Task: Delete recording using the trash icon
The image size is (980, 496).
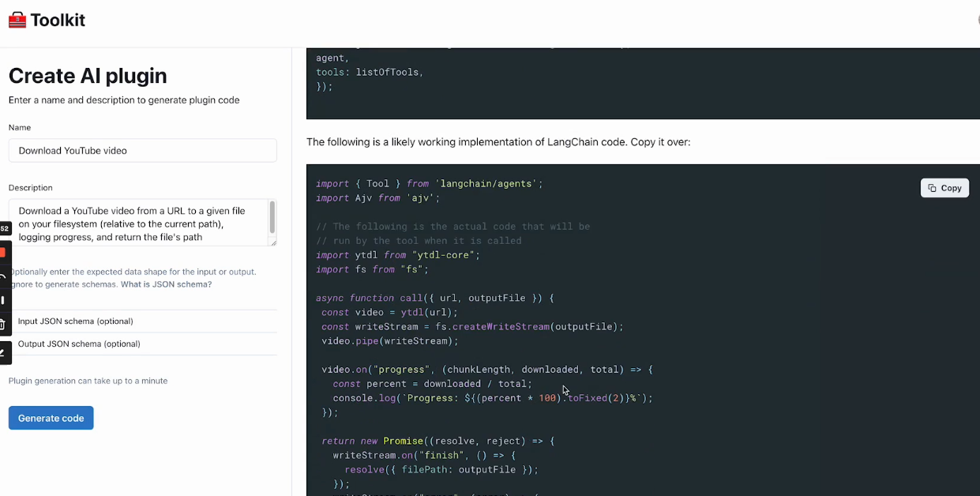Action: tap(3, 325)
